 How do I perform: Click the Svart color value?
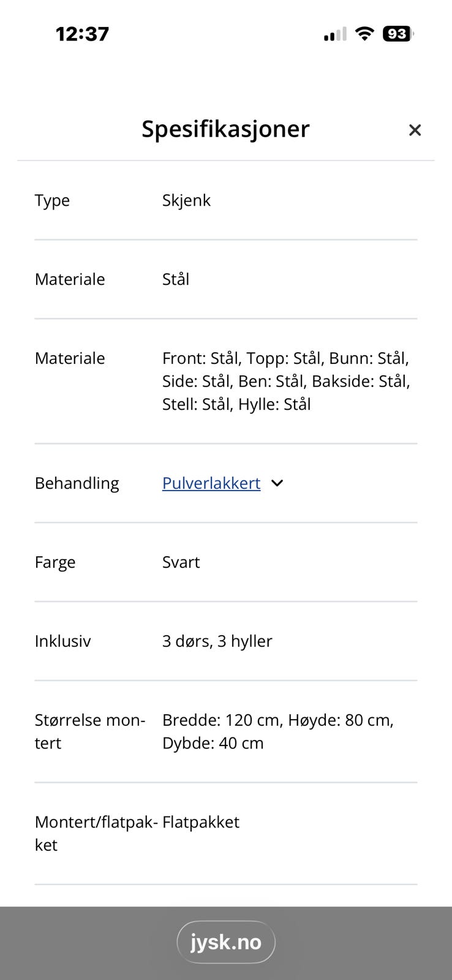click(181, 562)
